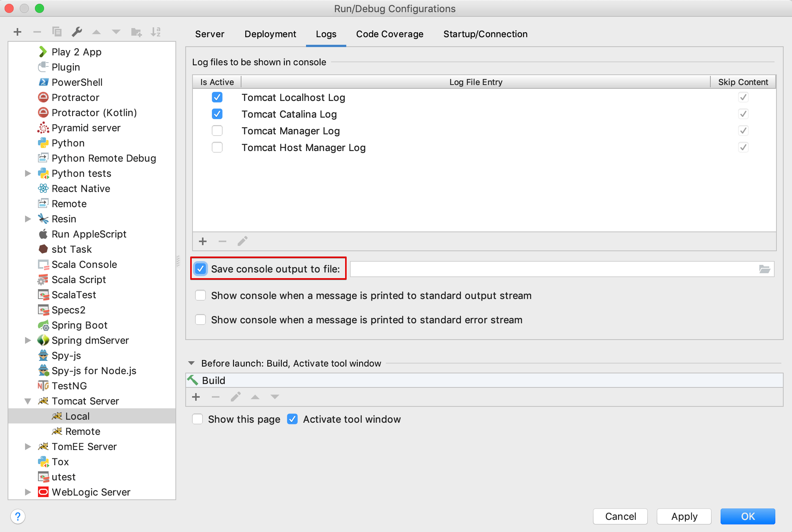
Task: Move before launch task down arrow
Action: click(x=275, y=397)
